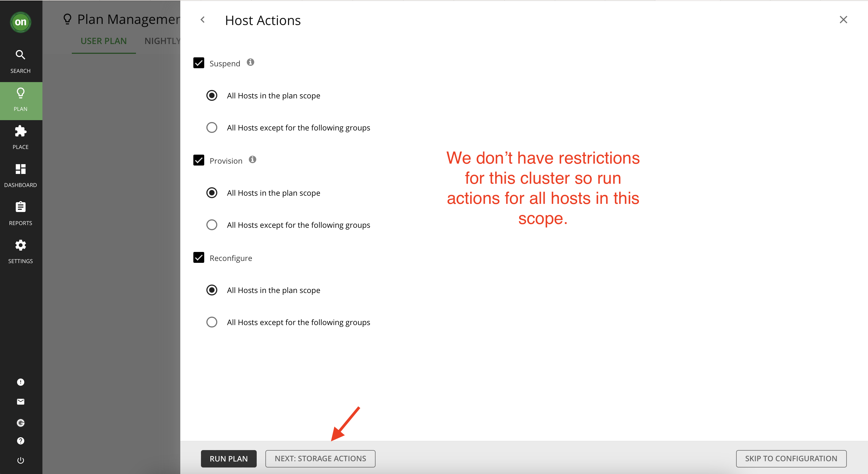The width and height of the screenshot is (868, 474).
Task: Close the Host Actions panel
Action: 844,20
